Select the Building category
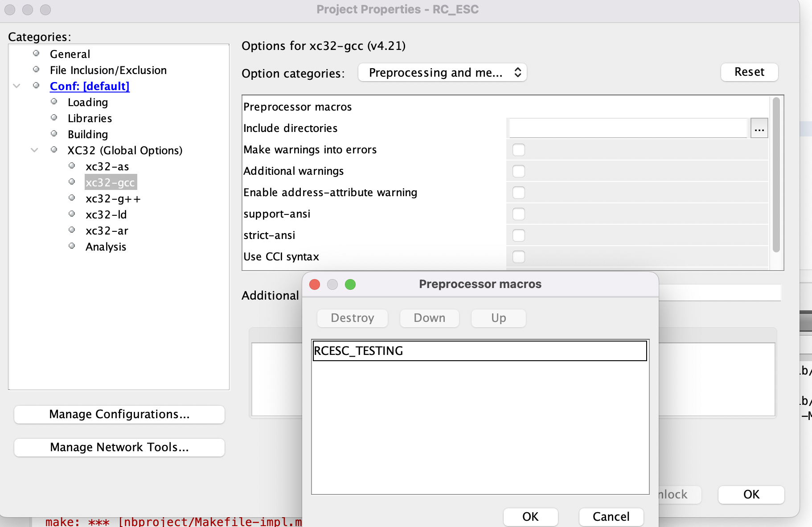The height and width of the screenshot is (527, 812). (x=88, y=134)
